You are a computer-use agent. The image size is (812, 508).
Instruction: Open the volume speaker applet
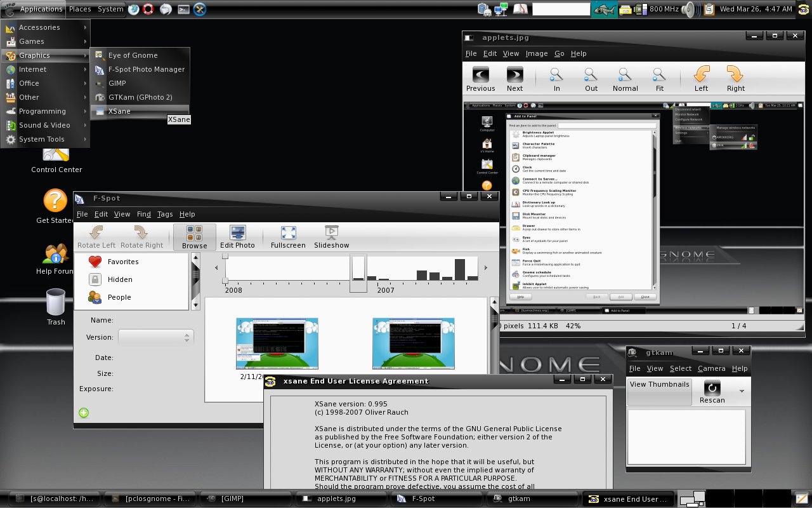690,9
